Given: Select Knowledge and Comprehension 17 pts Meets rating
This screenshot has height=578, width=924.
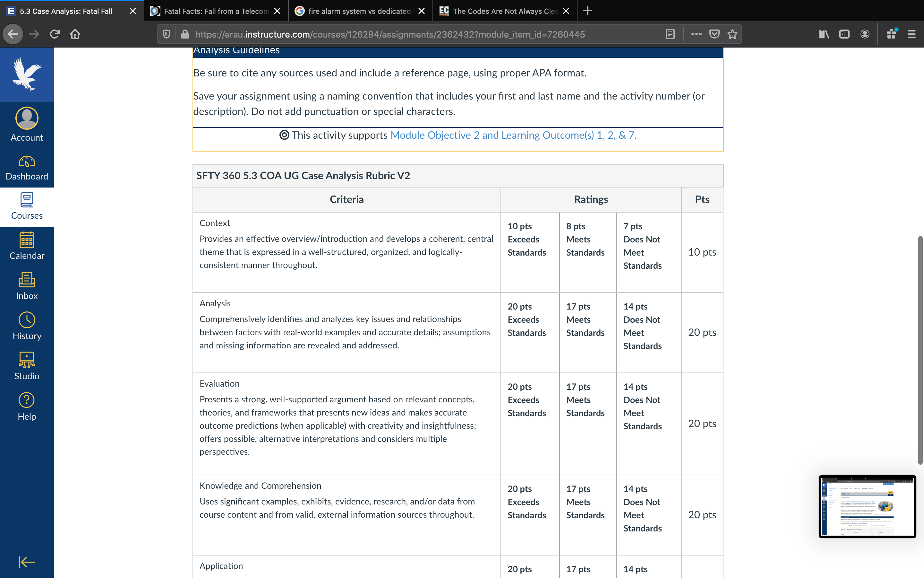Looking at the screenshot, I should coord(588,515).
